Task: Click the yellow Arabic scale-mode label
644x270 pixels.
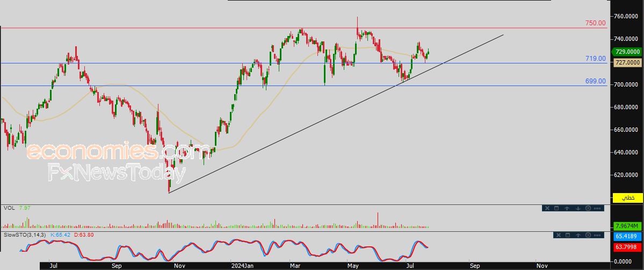Action: click(627, 197)
